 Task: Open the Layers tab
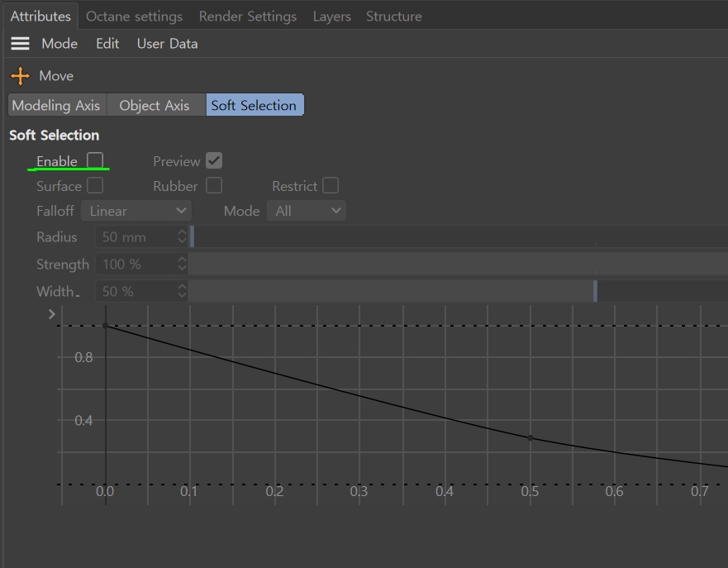(x=331, y=17)
